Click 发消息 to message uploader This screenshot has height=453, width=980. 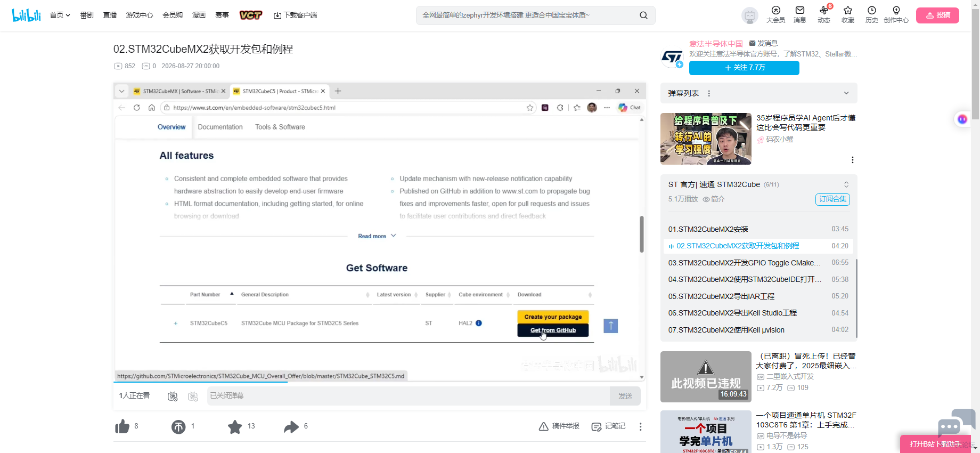point(763,43)
